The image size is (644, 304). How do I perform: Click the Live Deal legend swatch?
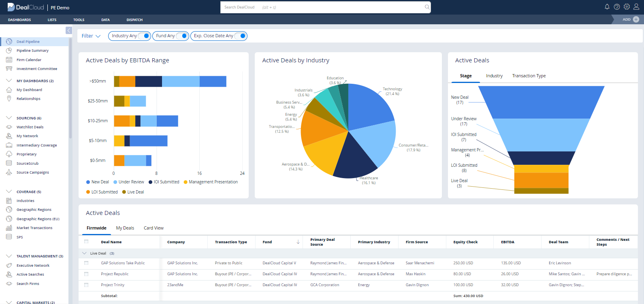(124, 192)
